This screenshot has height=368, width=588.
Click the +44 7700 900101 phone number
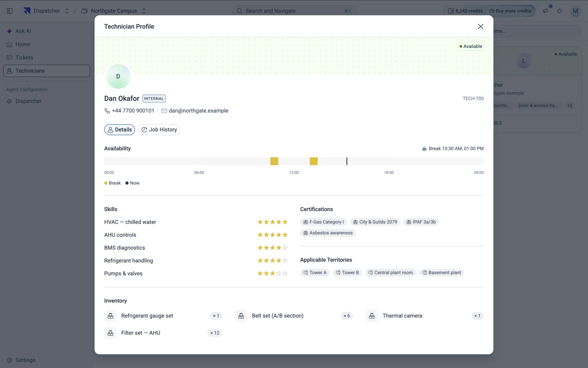tap(133, 111)
